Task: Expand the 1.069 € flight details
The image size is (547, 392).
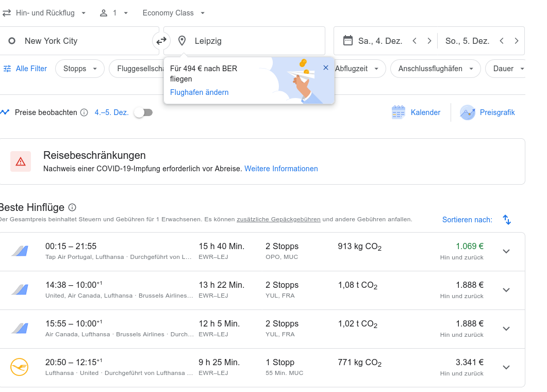Action: [x=506, y=251]
